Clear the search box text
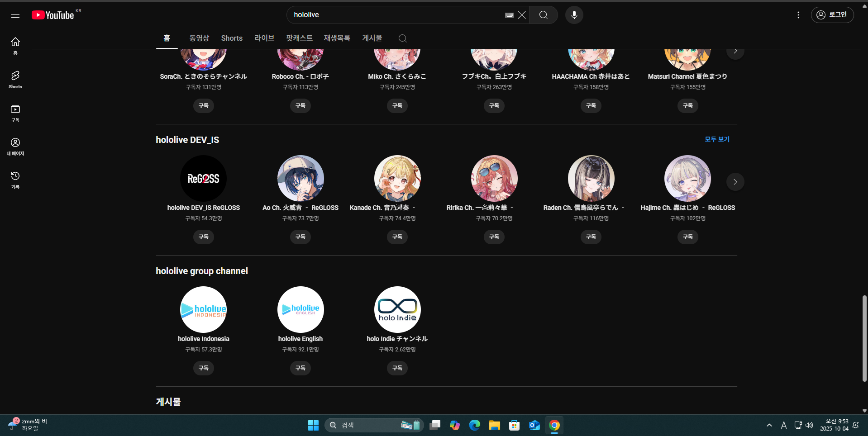 click(522, 15)
